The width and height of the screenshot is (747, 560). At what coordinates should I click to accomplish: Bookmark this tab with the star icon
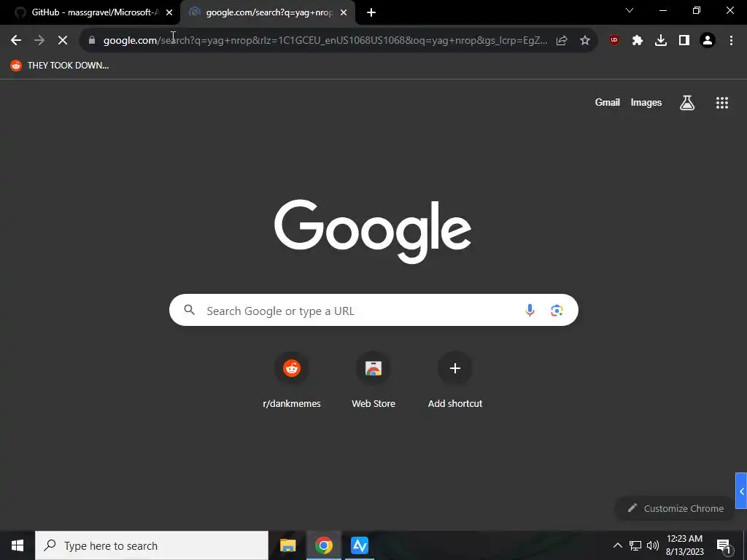point(585,41)
